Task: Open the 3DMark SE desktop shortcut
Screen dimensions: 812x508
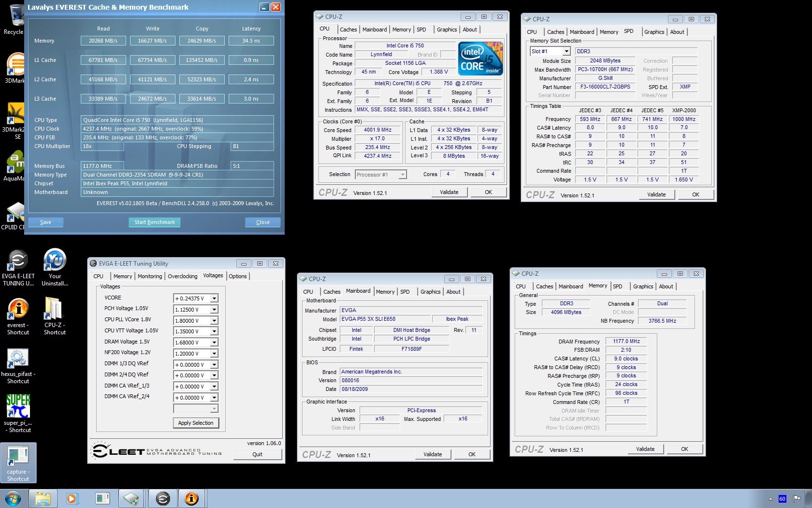Action: point(14,120)
